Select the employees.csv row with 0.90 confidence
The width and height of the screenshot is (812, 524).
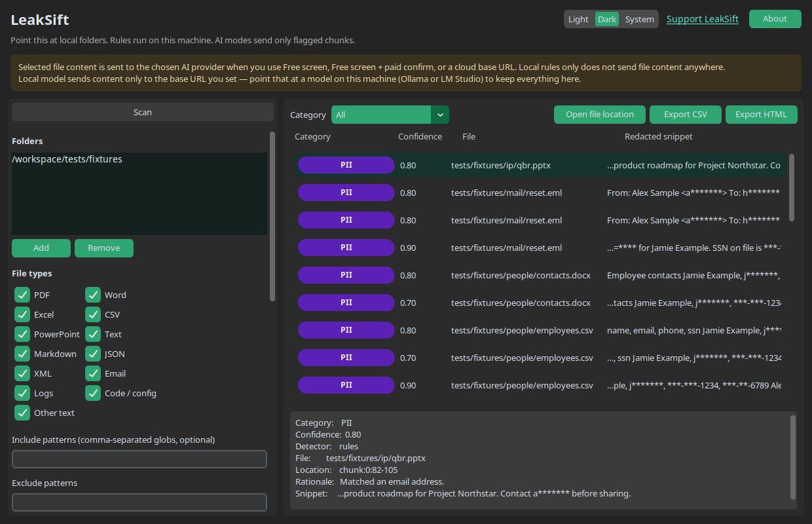click(x=539, y=385)
